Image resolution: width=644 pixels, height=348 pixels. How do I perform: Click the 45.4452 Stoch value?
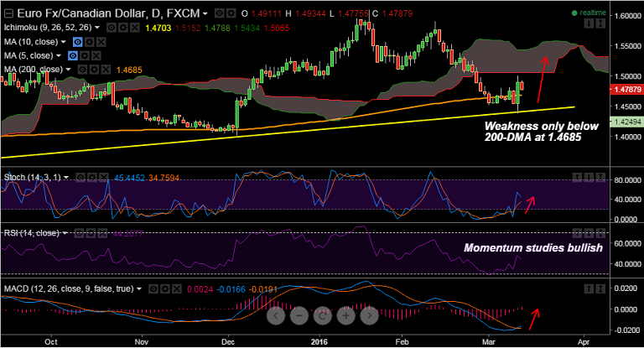click(x=129, y=178)
